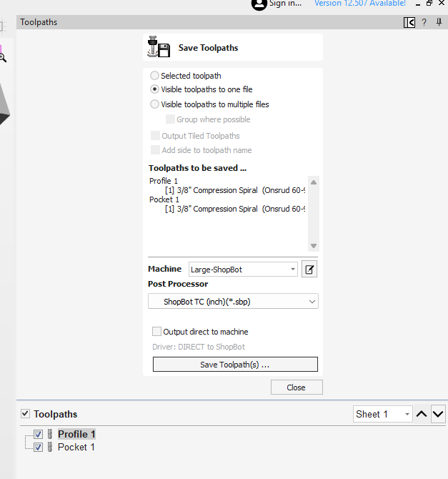The height and width of the screenshot is (479, 448).
Task: Click Profile 1 in Toolpaths to be saved list
Action: click(164, 181)
